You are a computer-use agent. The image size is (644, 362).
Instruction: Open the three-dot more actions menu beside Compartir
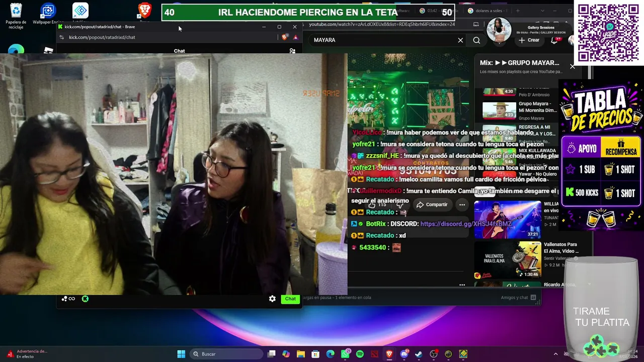point(462,205)
